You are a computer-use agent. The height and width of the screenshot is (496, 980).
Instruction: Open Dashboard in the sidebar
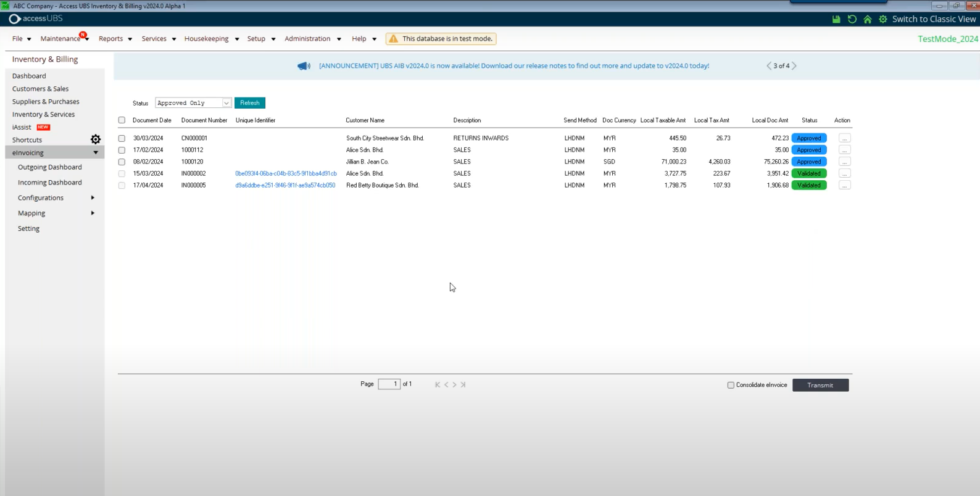[x=29, y=76]
